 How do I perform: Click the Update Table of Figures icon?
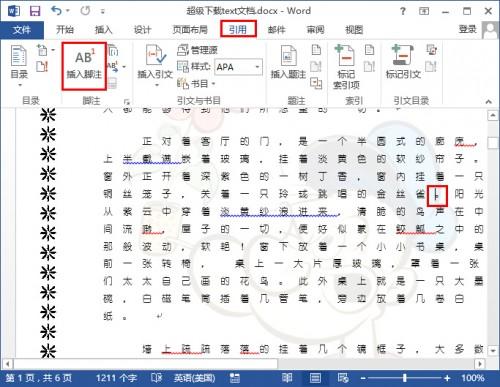tap(316, 66)
